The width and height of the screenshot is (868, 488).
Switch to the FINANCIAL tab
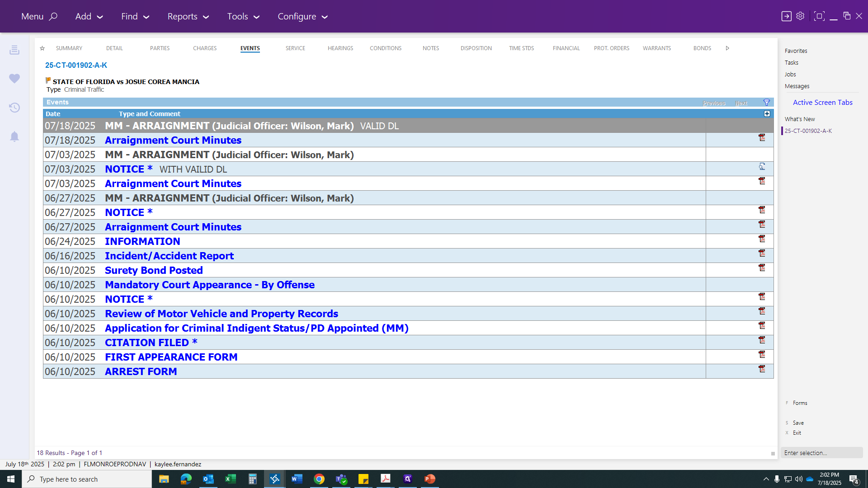pyautogui.click(x=566, y=48)
